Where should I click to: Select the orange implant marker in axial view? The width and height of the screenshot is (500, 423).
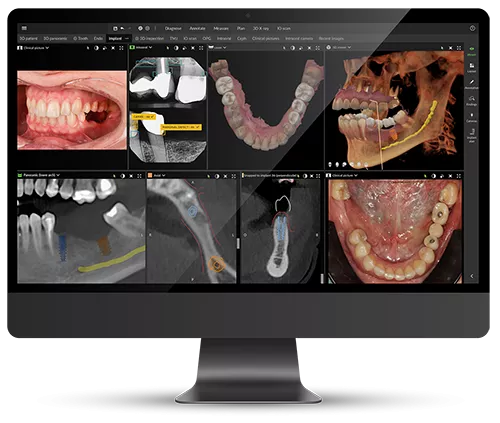(x=217, y=265)
